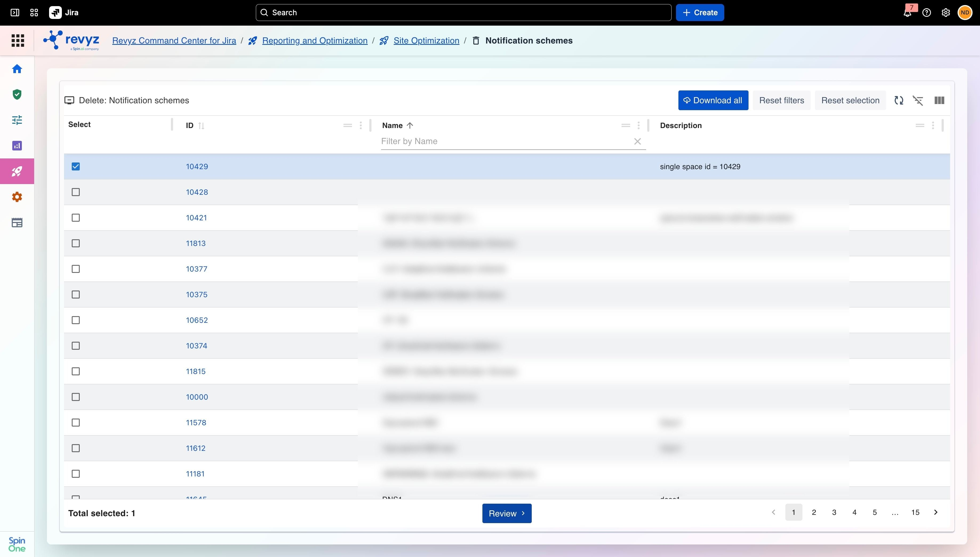Viewport: 980px width, 557px height.
Task: Select the checkbox for row 11815
Action: pyautogui.click(x=76, y=371)
